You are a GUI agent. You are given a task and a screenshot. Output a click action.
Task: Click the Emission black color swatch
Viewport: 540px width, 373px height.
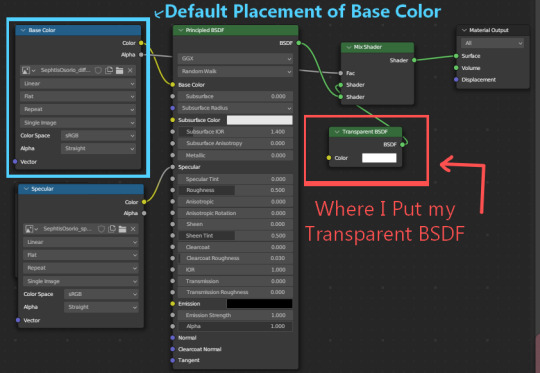click(x=259, y=303)
